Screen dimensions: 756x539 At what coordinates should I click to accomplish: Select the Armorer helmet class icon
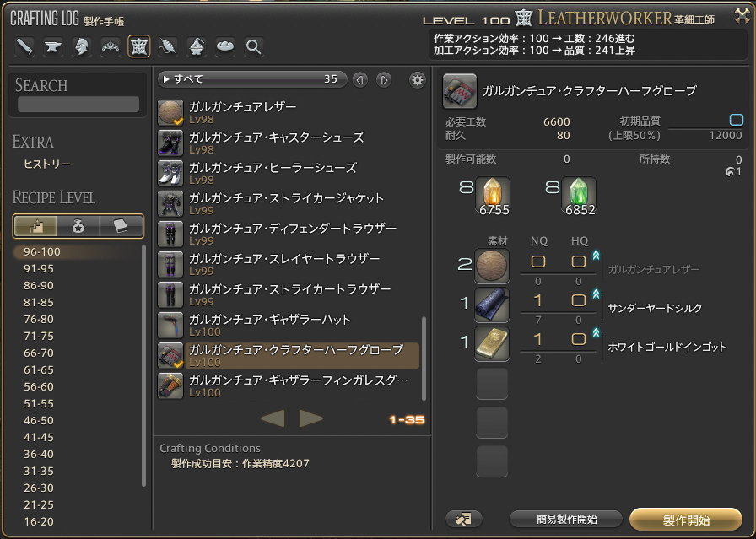pos(82,46)
